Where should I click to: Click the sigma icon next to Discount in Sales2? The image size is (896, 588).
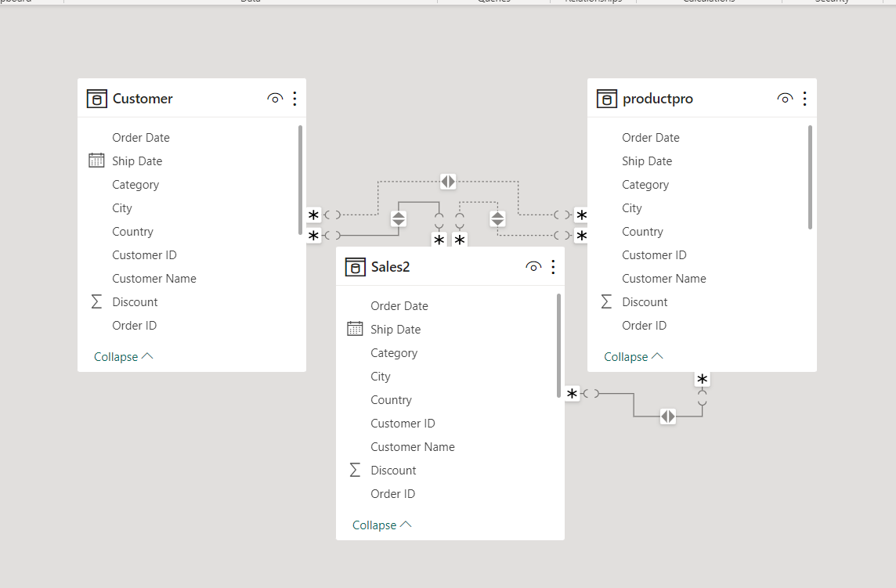point(354,470)
